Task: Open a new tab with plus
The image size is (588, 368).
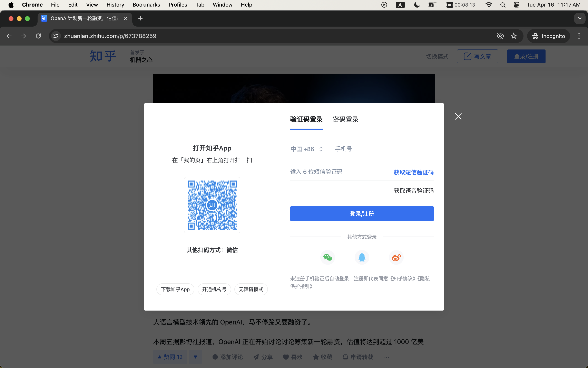Action: tap(140, 18)
